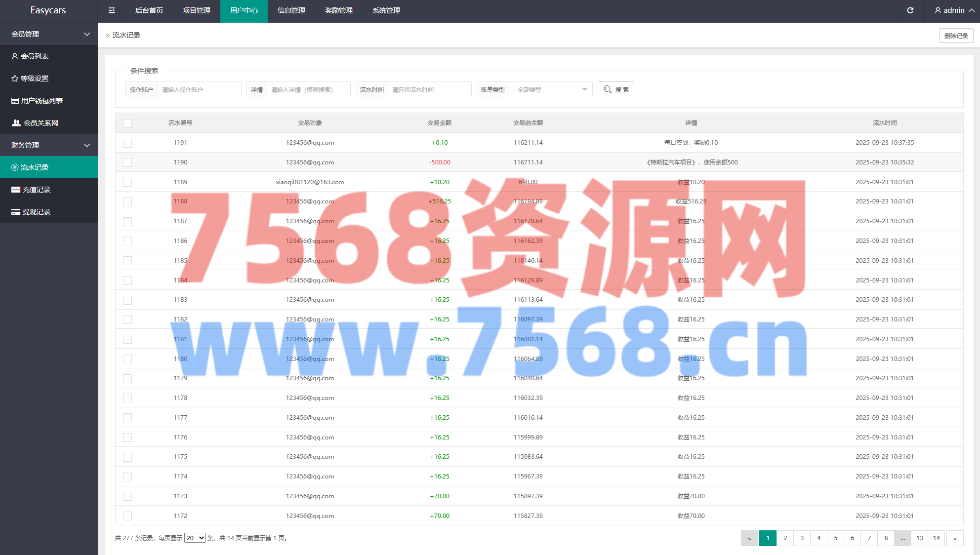The height and width of the screenshot is (555, 980).
Task: Switch to the 系统管理 top menu
Action: (386, 10)
